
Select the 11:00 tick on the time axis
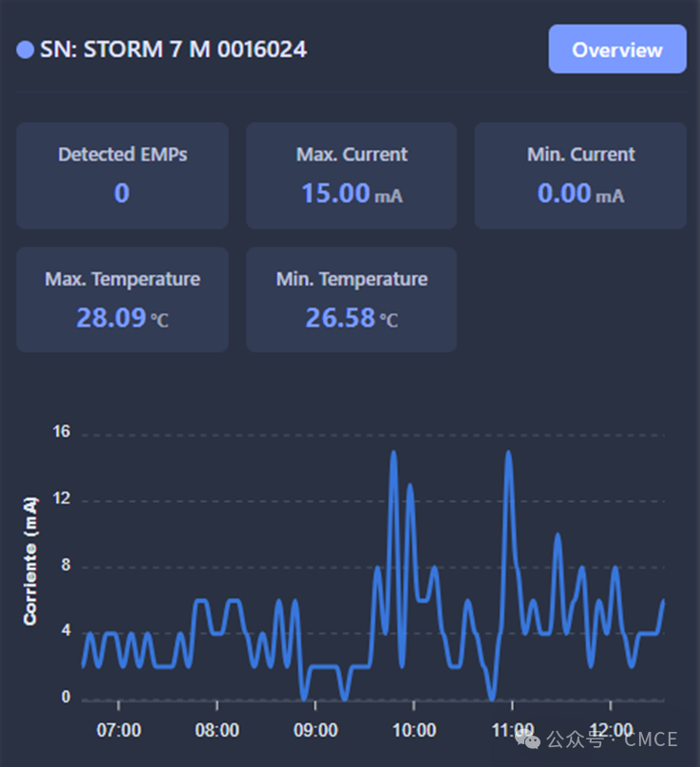(x=512, y=730)
